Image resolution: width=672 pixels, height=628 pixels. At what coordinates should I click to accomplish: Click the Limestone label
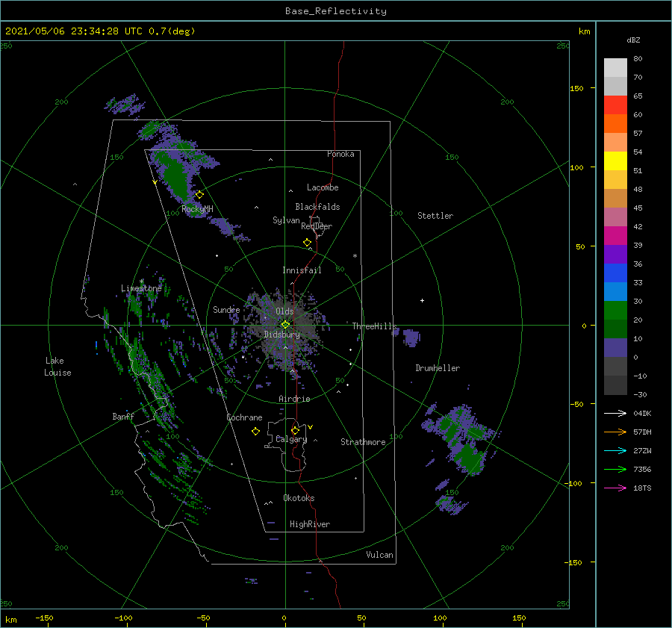click(x=141, y=288)
